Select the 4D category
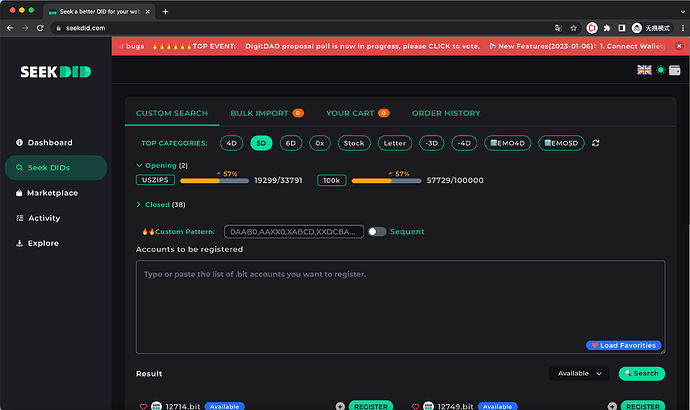This screenshot has width=690, height=410. pyautogui.click(x=231, y=143)
